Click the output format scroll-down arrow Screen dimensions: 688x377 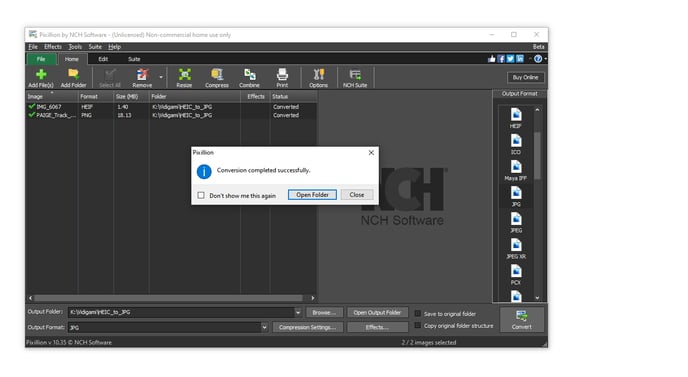(x=538, y=298)
